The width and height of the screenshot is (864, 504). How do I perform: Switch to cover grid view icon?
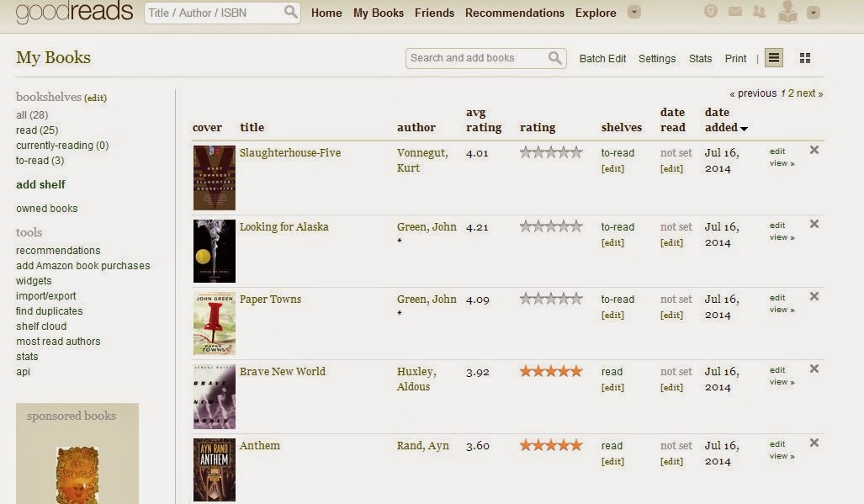(x=805, y=58)
